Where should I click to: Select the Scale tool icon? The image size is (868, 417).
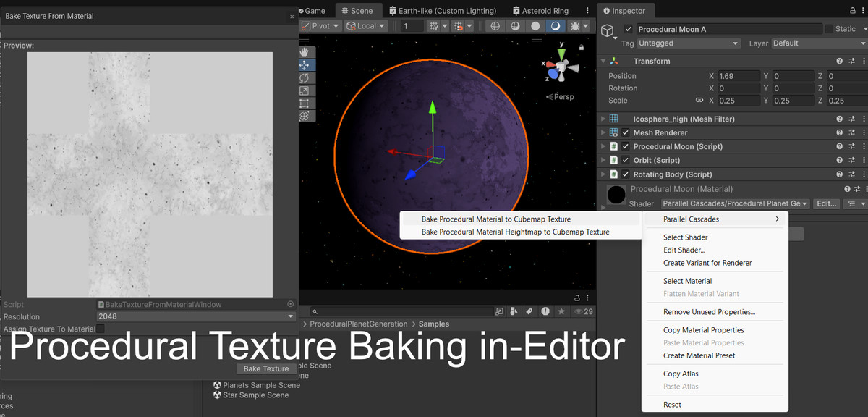tap(305, 90)
